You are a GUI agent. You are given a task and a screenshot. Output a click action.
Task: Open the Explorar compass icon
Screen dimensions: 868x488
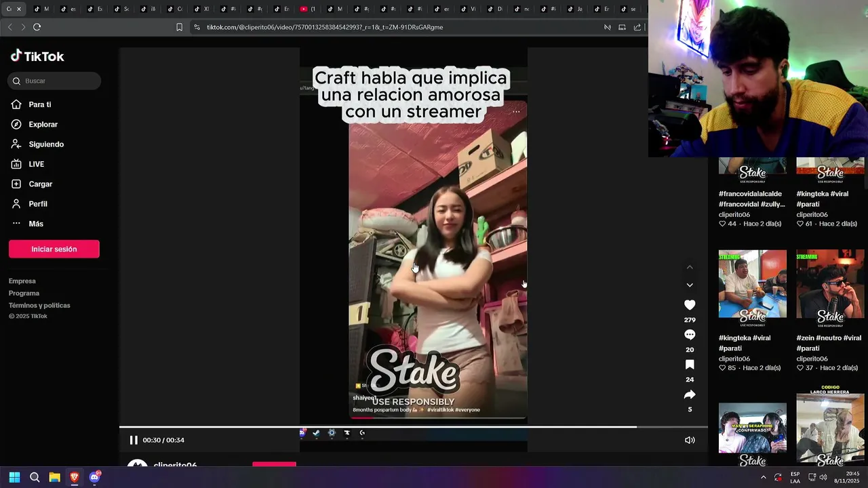(16, 124)
